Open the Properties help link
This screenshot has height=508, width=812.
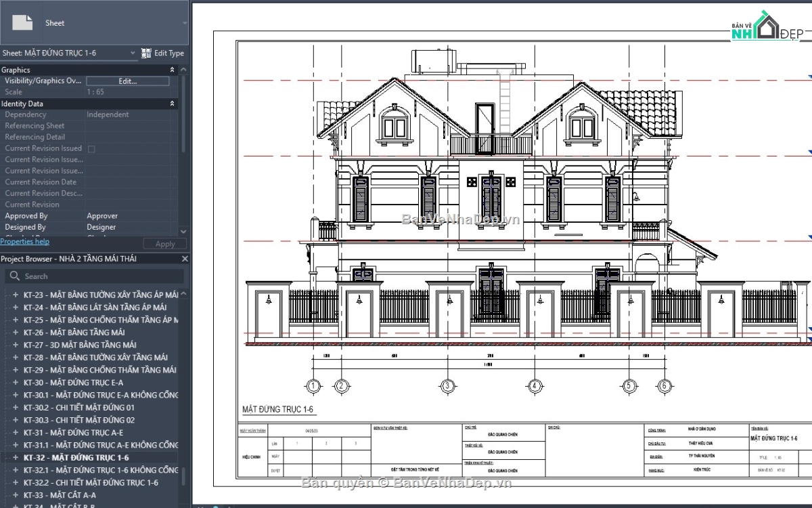tap(24, 242)
